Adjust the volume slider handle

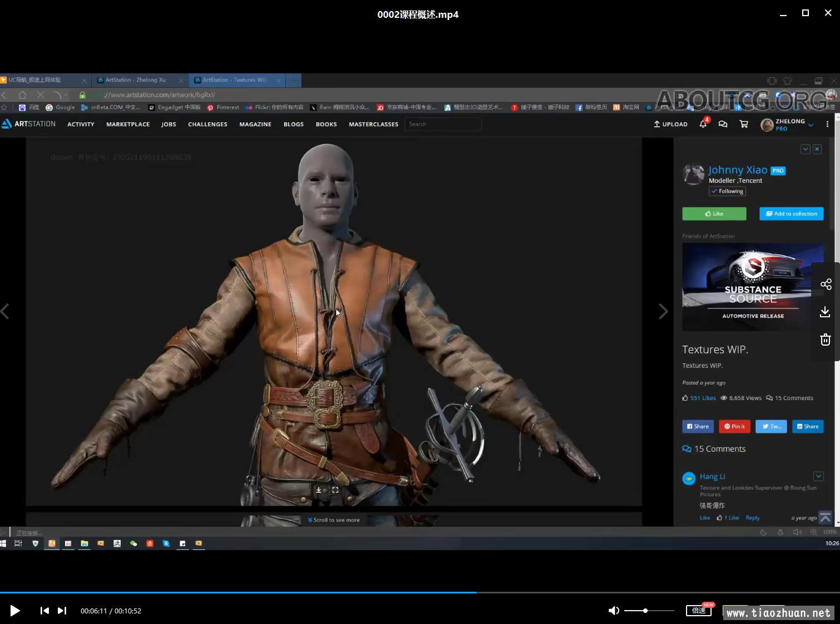point(645,611)
